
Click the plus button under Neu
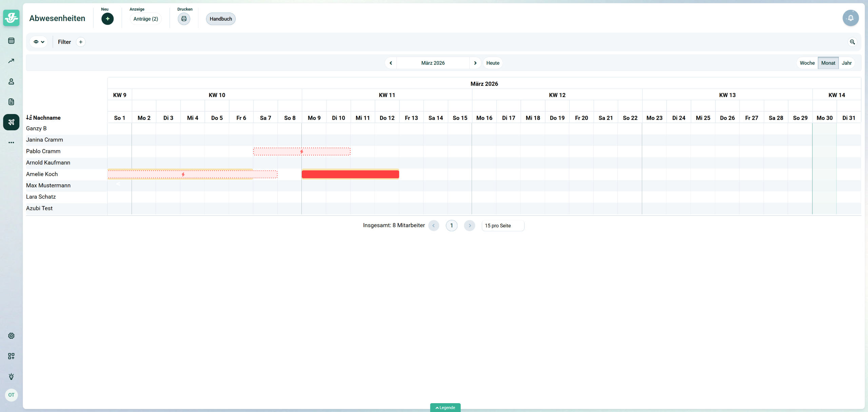pos(107,19)
